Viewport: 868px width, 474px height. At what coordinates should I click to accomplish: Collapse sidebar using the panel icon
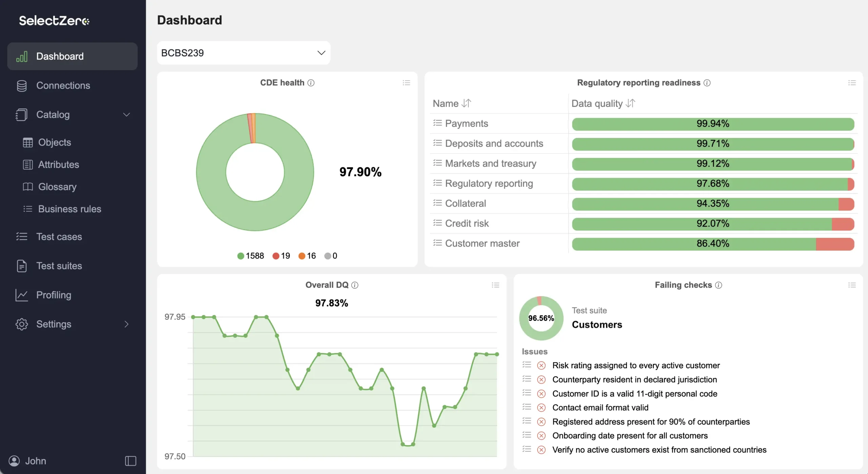[131, 461]
